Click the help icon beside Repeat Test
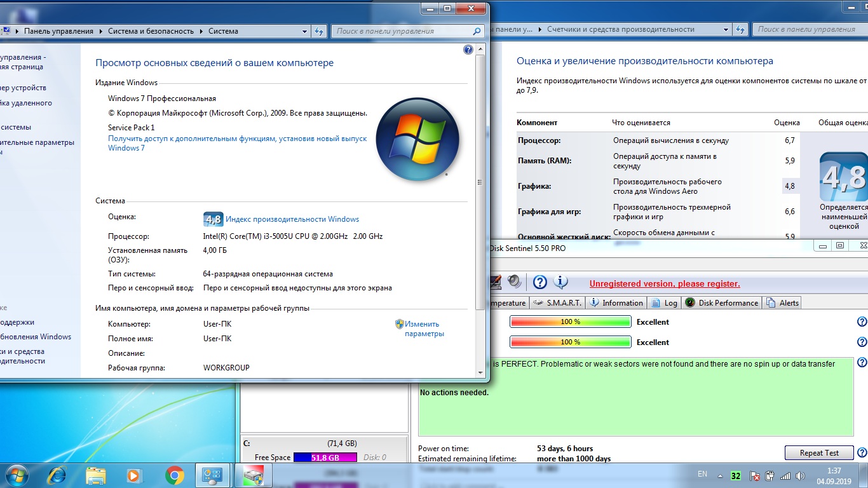 coord(862,453)
